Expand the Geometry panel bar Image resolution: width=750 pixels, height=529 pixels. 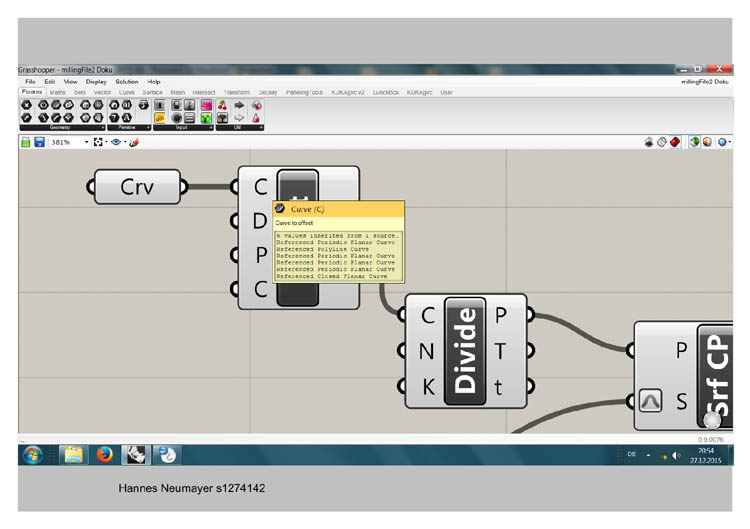[62, 128]
